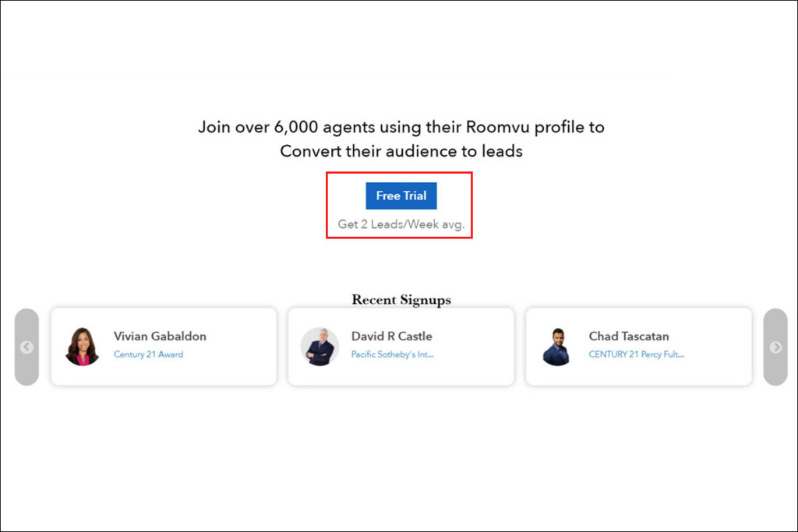This screenshot has width=798, height=532.
Task: Select the Chad Tascatan name text
Action: (x=628, y=336)
